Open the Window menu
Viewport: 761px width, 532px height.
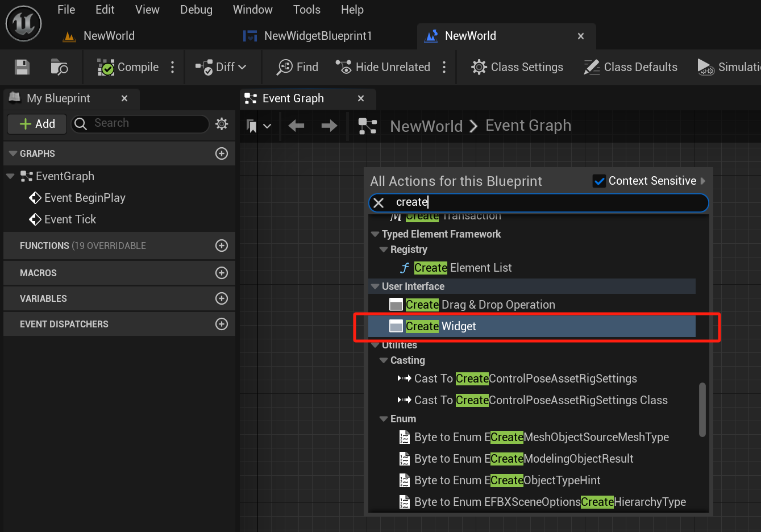pos(252,10)
